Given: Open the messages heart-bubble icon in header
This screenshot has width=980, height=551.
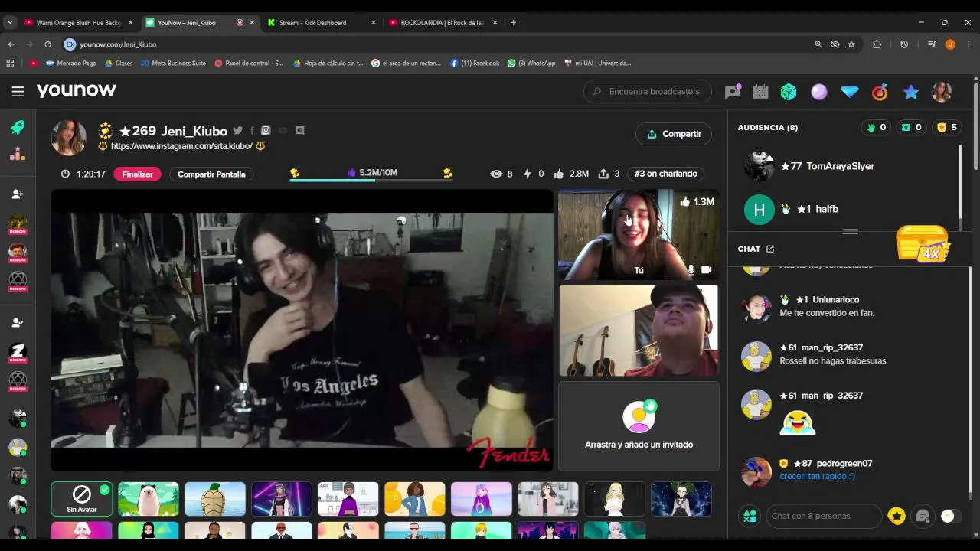Looking at the screenshot, I should 733,92.
